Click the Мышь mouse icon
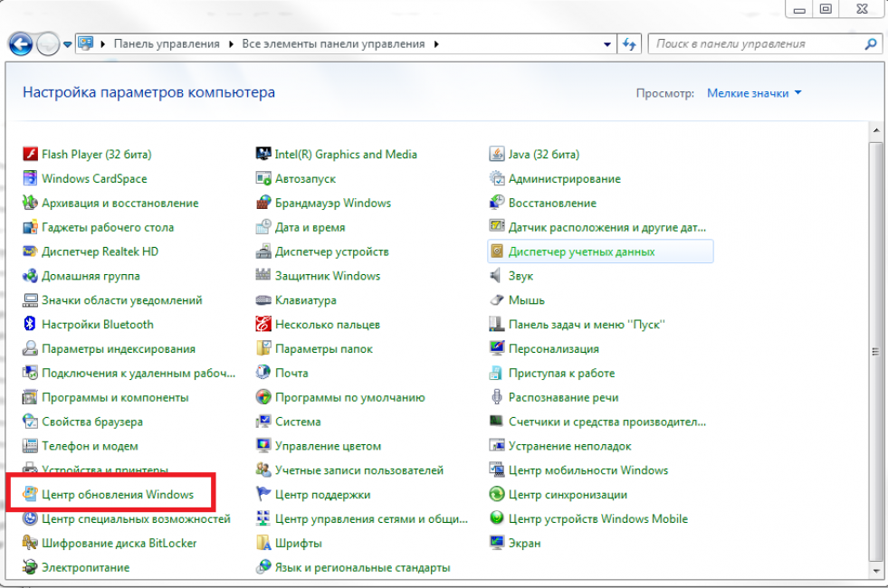Image resolution: width=888 pixels, height=588 pixels. (x=497, y=300)
